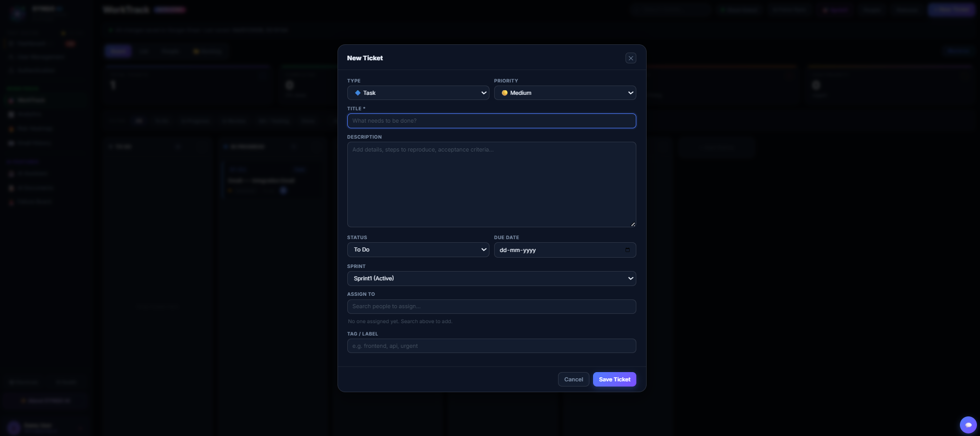Viewport: 980px width, 436px height.
Task: Click the Save Ticket button
Action: [615, 379]
